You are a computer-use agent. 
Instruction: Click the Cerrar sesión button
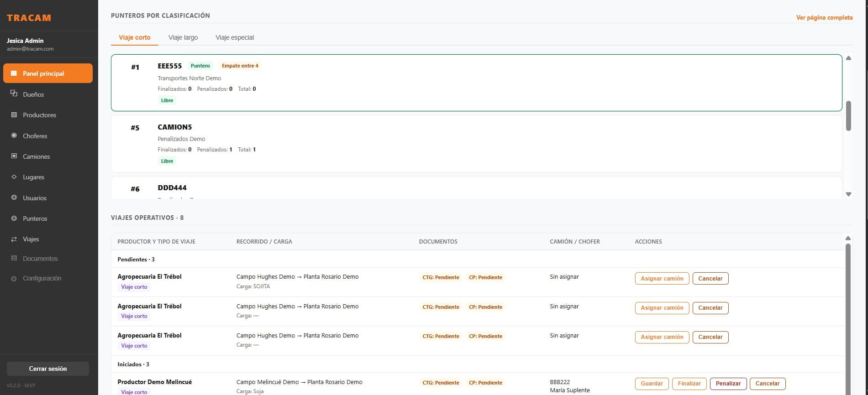pyautogui.click(x=48, y=369)
